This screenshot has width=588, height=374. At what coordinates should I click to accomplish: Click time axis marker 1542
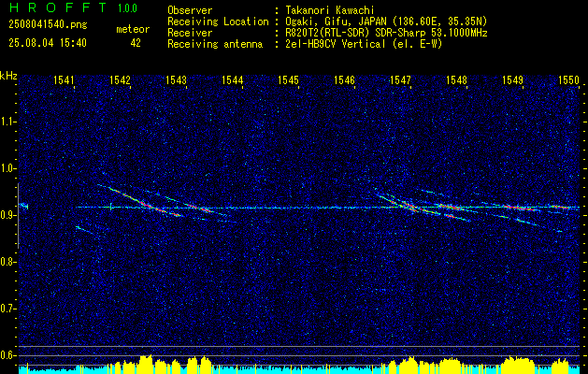click(120, 79)
